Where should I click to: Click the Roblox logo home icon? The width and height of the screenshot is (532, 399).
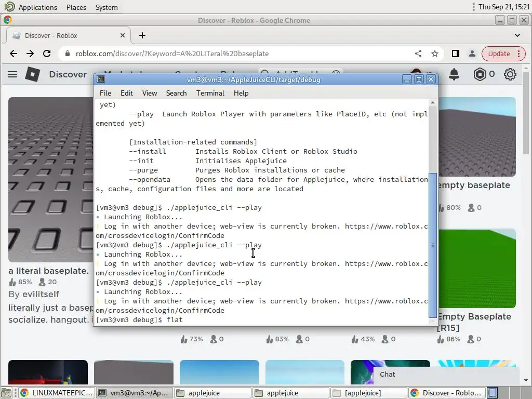coord(33,74)
